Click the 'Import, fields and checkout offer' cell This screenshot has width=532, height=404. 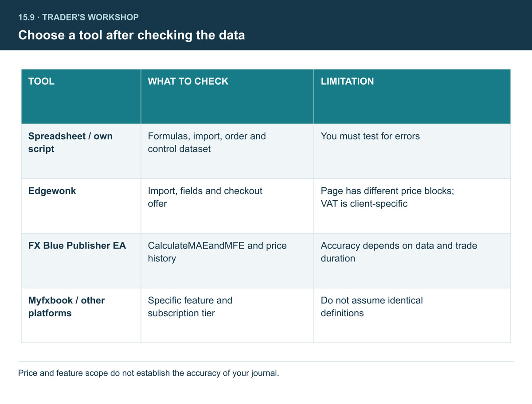pyautogui.click(x=227, y=206)
